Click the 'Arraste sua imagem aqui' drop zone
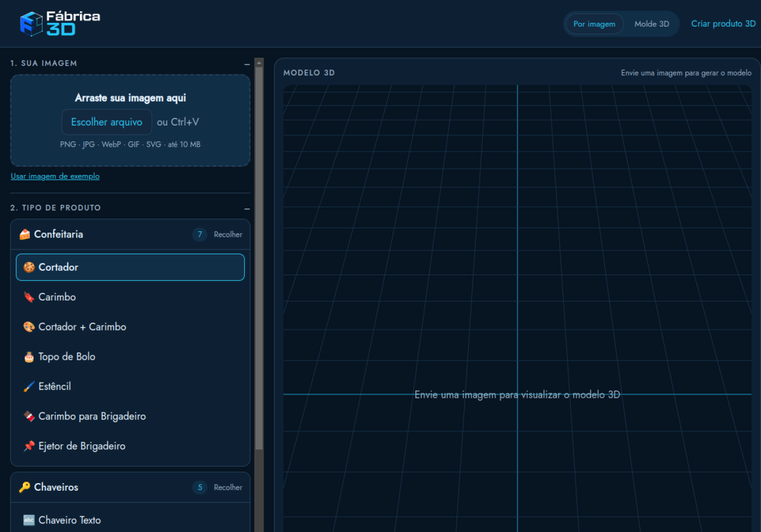 130,121
